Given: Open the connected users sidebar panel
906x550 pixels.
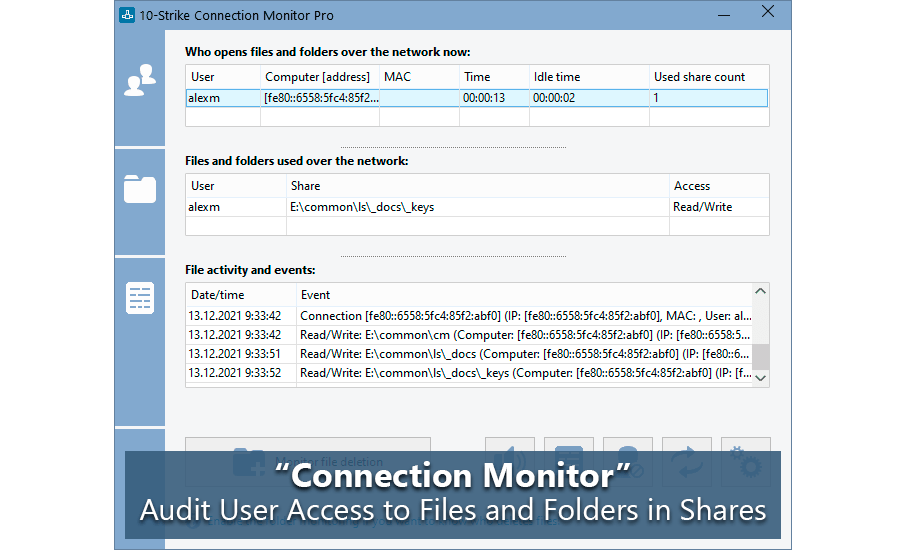Looking at the screenshot, I should [139, 81].
